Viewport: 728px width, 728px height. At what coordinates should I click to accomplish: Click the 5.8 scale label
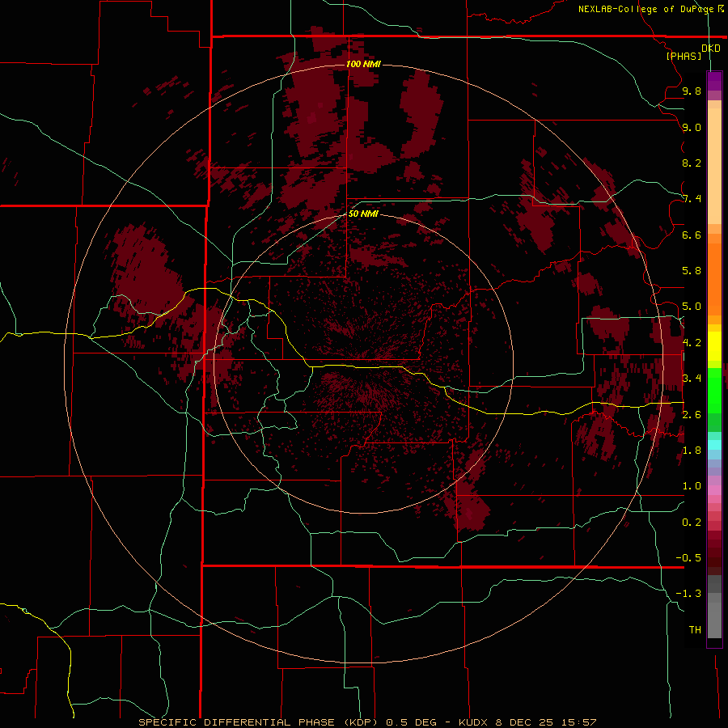pos(692,271)
